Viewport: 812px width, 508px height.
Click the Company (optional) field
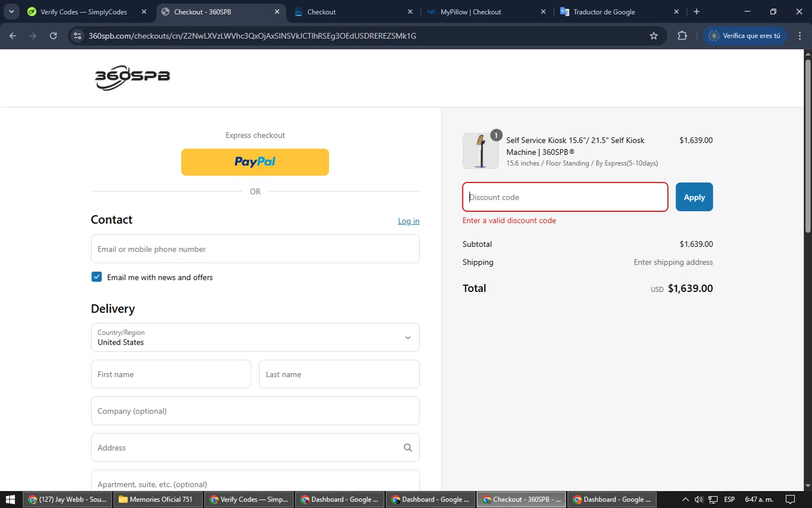[x=255, y=411]
